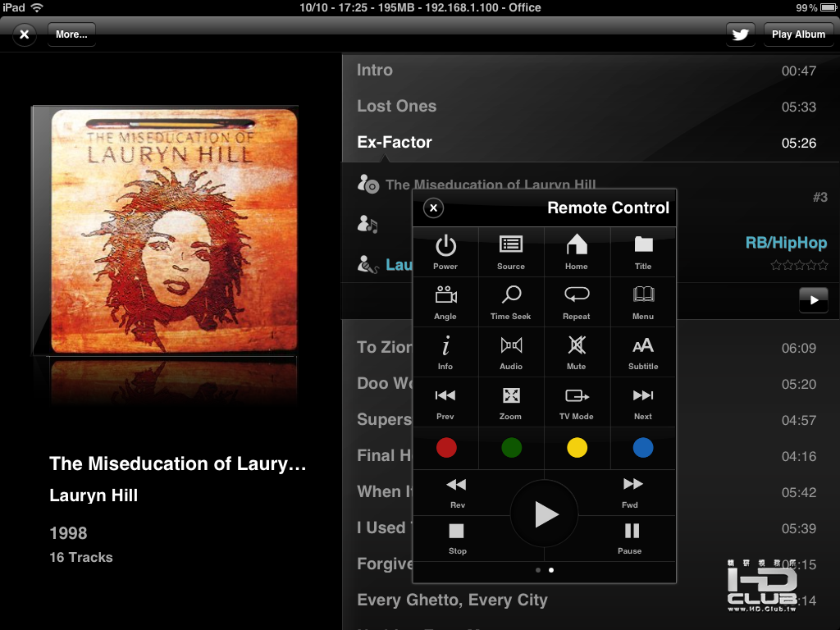The width and height of the screenshot is (840, 630).
Task: Select the Source icon
Action: (x=511, y=253)
